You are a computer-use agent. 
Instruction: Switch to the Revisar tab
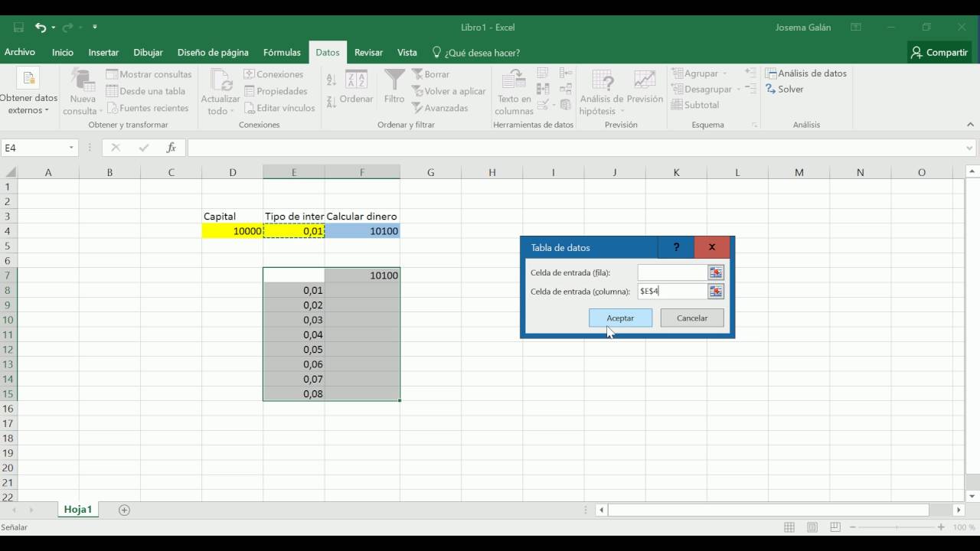pyautogui.click(x=368, y=53)
